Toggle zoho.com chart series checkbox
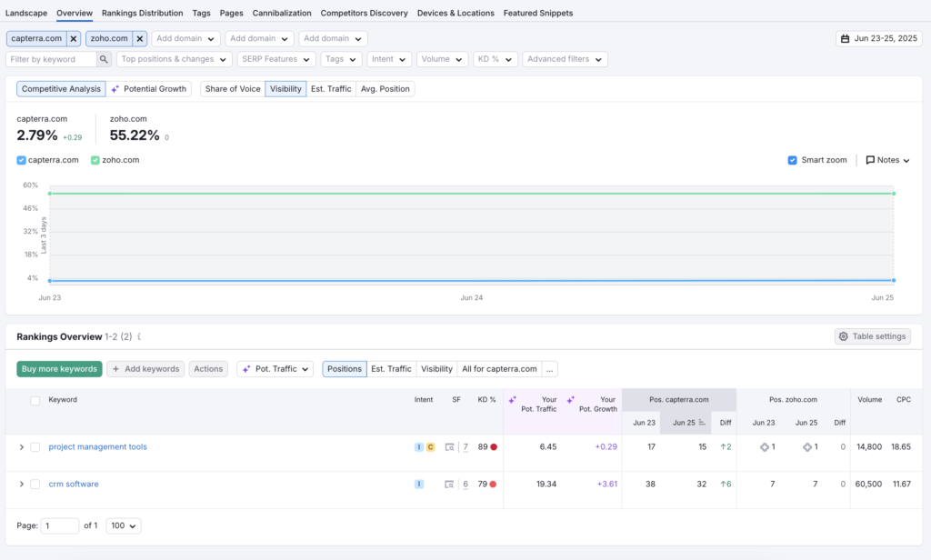 95,160
